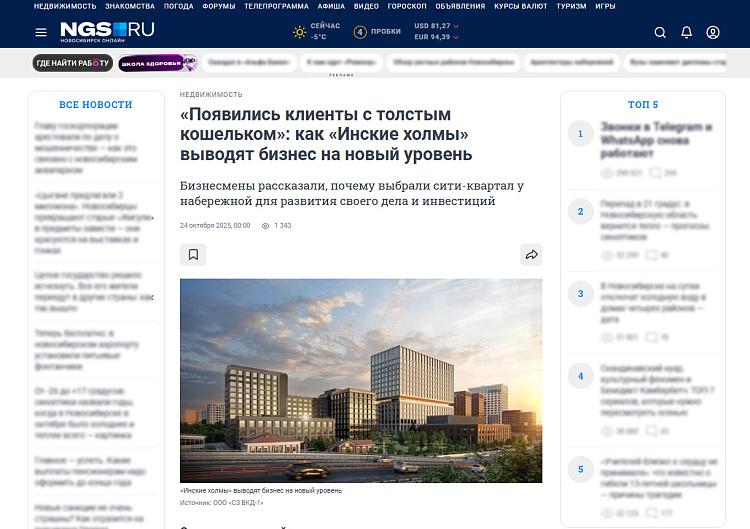Bookmark the article with the bookmark icon

click(x=193, y=255)
